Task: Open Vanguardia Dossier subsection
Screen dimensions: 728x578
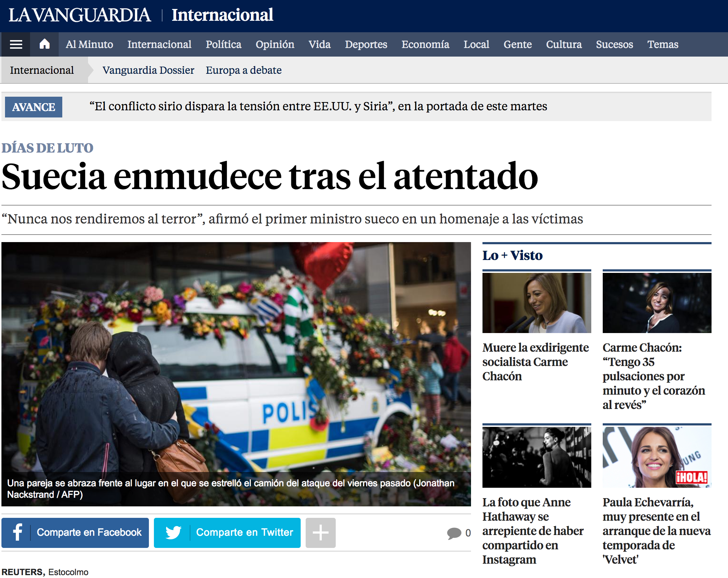Action: point(148,70)
